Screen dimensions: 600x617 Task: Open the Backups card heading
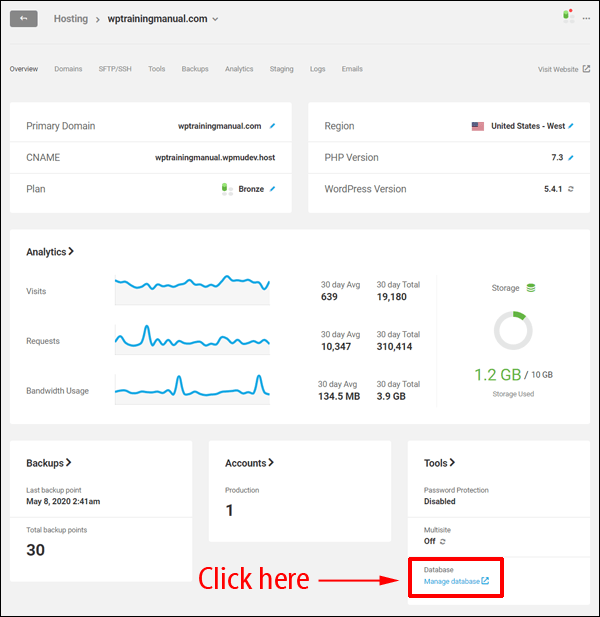(49, 463)
